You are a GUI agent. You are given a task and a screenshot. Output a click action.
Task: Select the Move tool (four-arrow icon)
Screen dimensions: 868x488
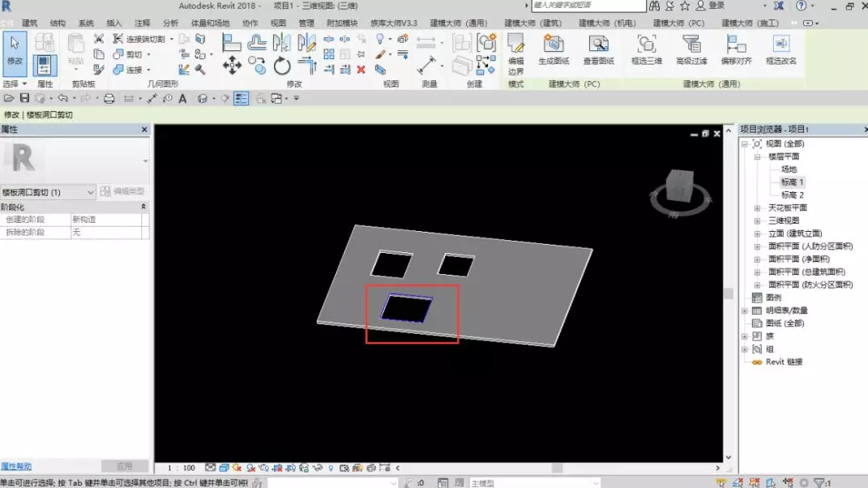tap(232, 66)
